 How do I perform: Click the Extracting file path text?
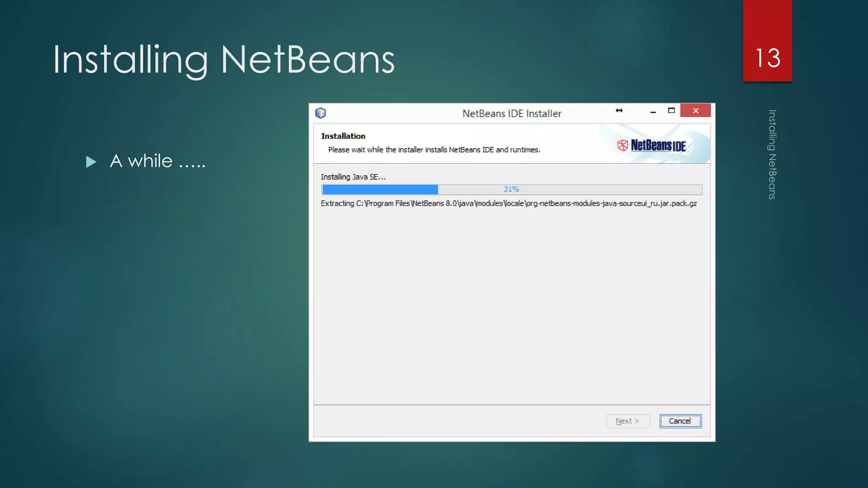pyautogui.click(x=509, y=203)
